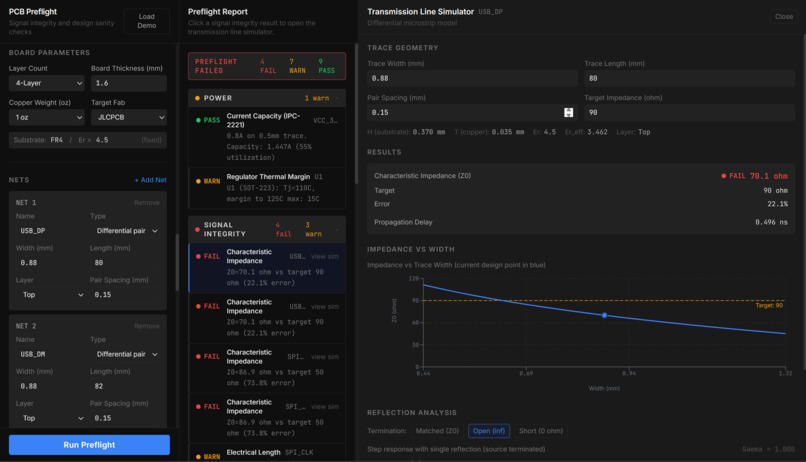Screen dimensions: 806x462
Task: Open the Target Fab dropdown
Action: [129, 117]
